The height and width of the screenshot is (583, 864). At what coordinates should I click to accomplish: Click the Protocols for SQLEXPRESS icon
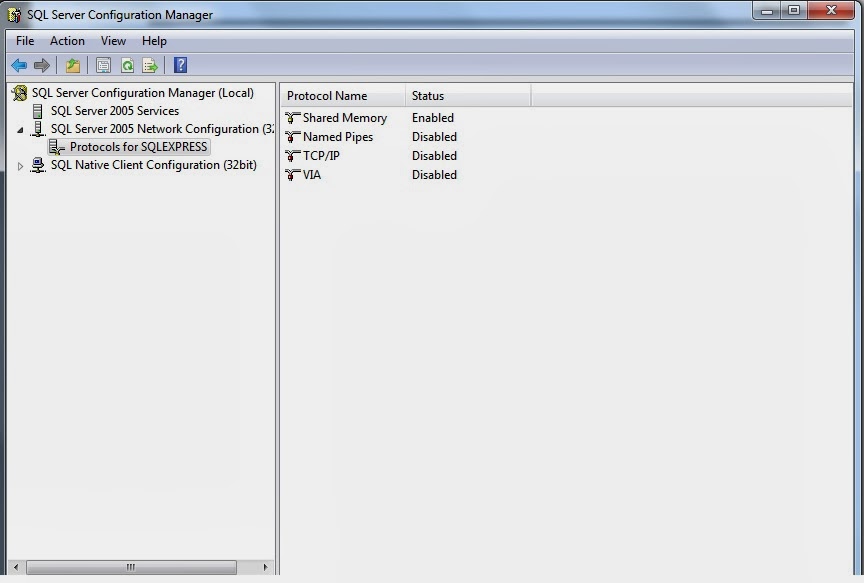pos(57,147)
